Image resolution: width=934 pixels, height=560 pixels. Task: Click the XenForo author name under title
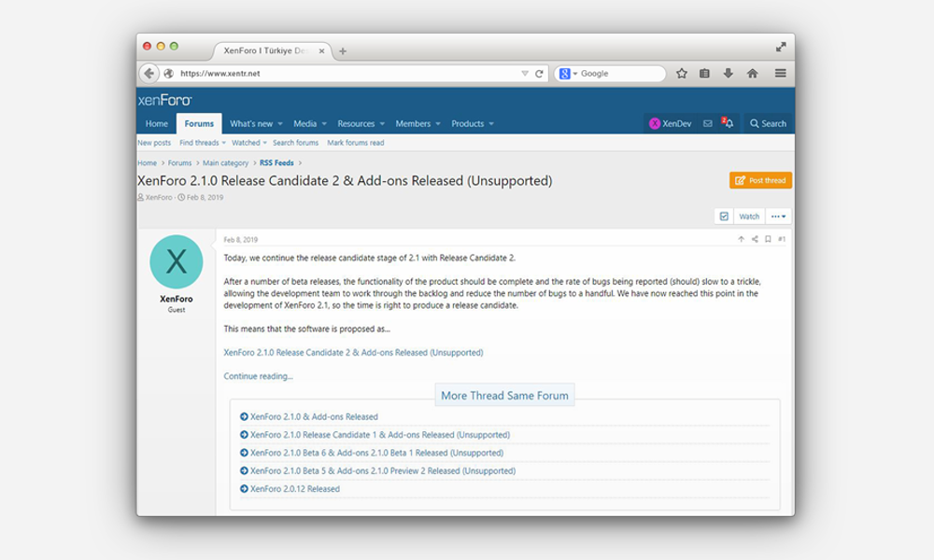pos(159,198)
